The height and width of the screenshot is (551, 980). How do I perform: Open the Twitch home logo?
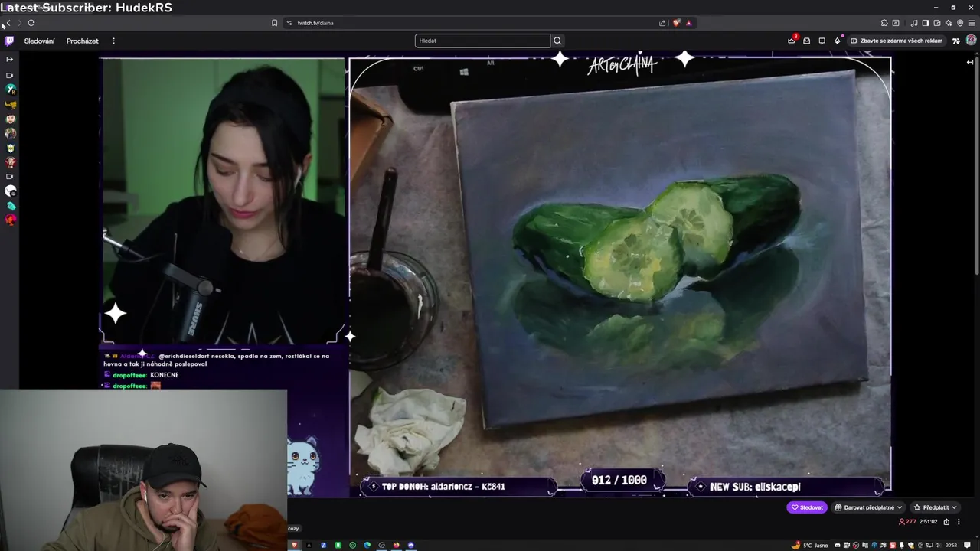point(9,41)
